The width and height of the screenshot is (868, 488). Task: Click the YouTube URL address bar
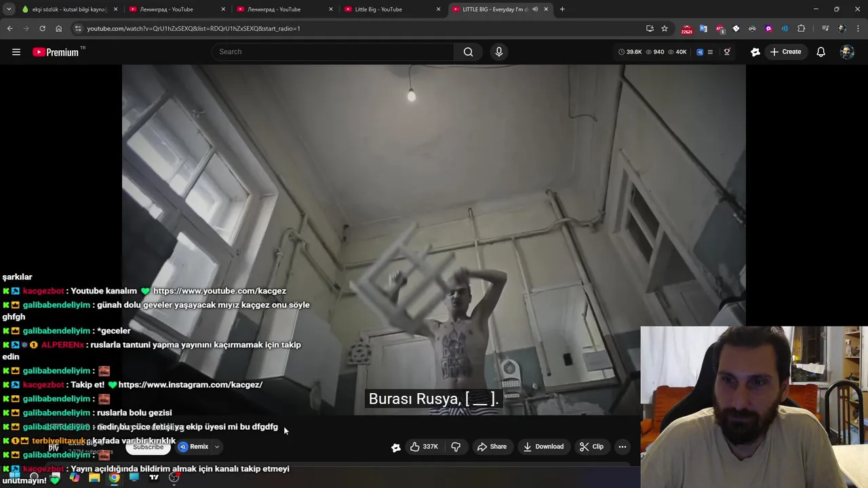[x=359, y=28]
